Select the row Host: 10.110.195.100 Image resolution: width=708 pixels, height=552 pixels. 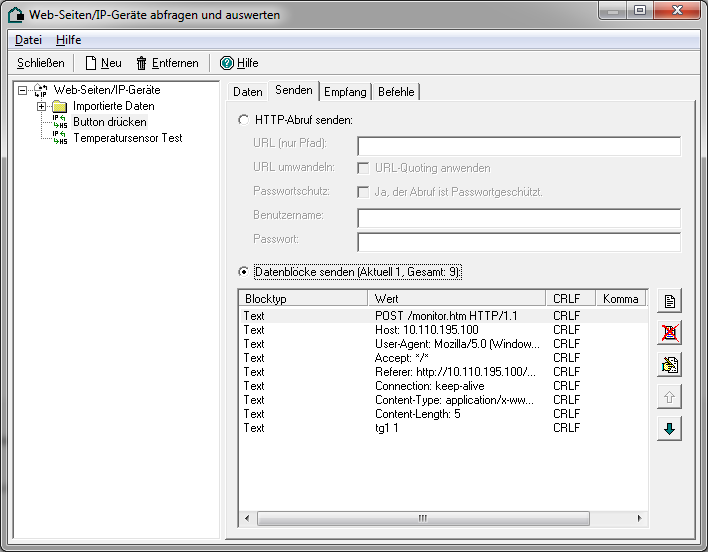[443, 330]
